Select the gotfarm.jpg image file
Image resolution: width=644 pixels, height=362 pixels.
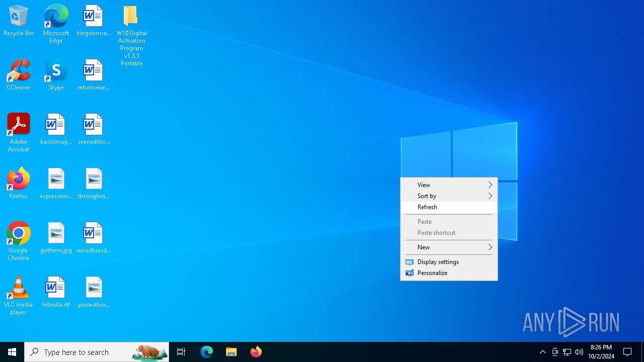56,238
